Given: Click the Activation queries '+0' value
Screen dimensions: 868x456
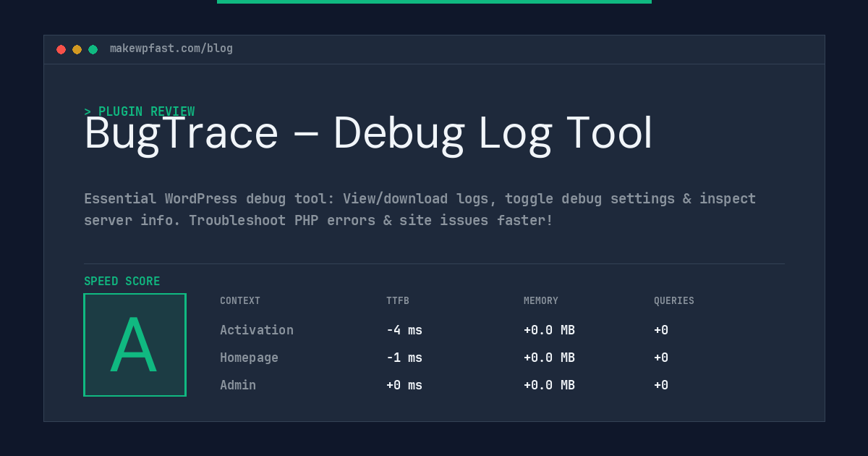Looking at the screenshot, I should [661, 330].
